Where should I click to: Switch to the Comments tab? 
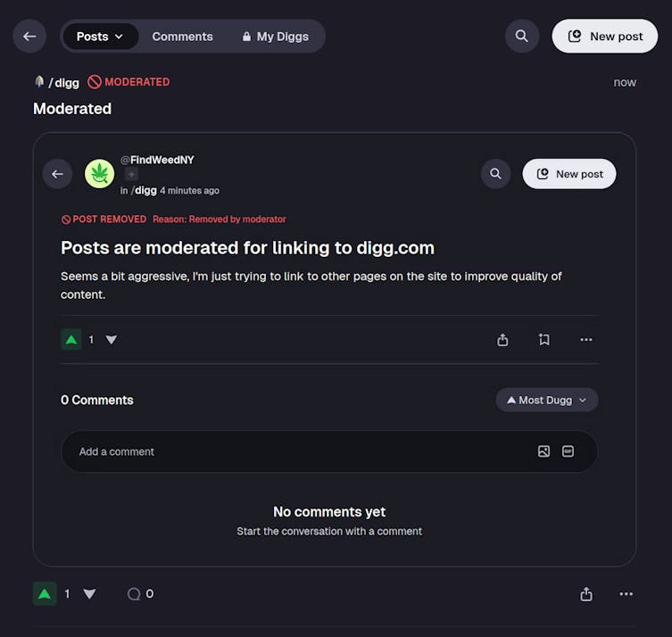(182, 37)
